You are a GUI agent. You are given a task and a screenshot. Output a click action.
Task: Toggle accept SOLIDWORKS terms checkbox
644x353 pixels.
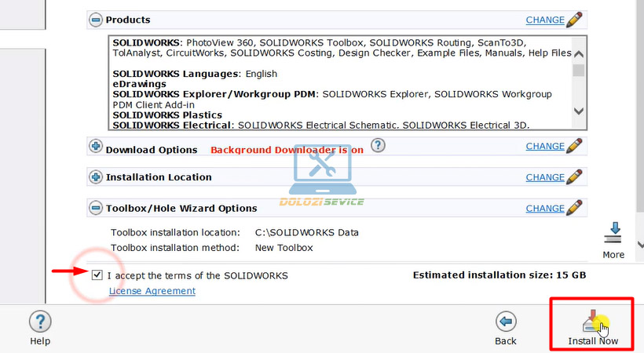[x=97, y=275]
